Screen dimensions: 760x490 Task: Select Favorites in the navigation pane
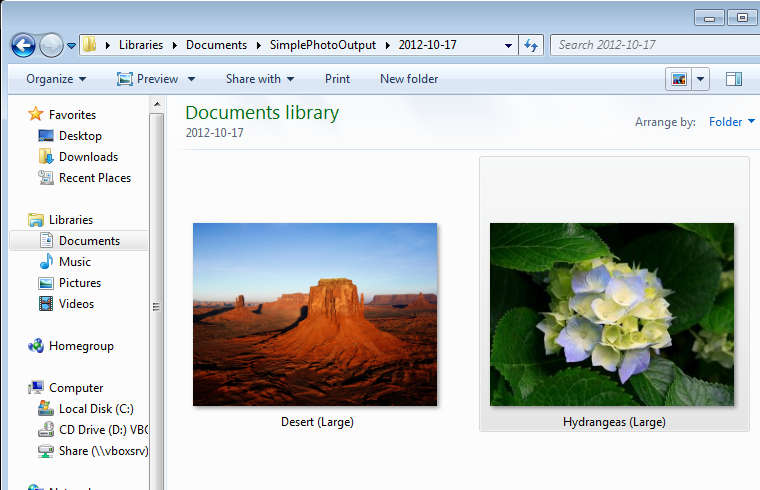click(72, 114)
